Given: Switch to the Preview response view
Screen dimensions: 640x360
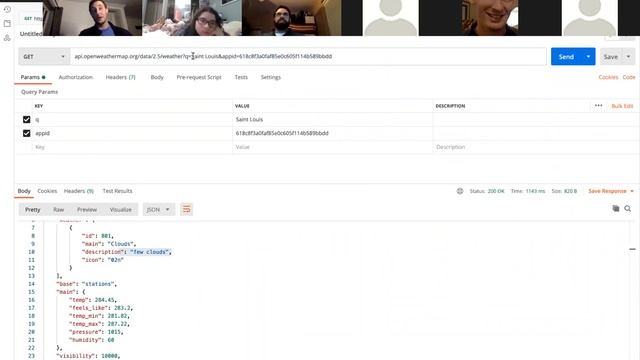Looking at the screenshot, I should click(87, 209).
